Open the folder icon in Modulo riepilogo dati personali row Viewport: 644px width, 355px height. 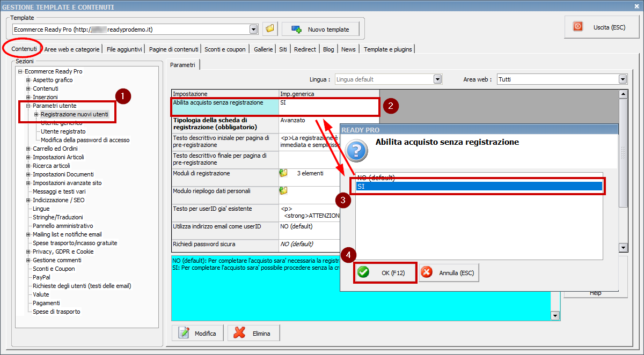tap(283, 190)
